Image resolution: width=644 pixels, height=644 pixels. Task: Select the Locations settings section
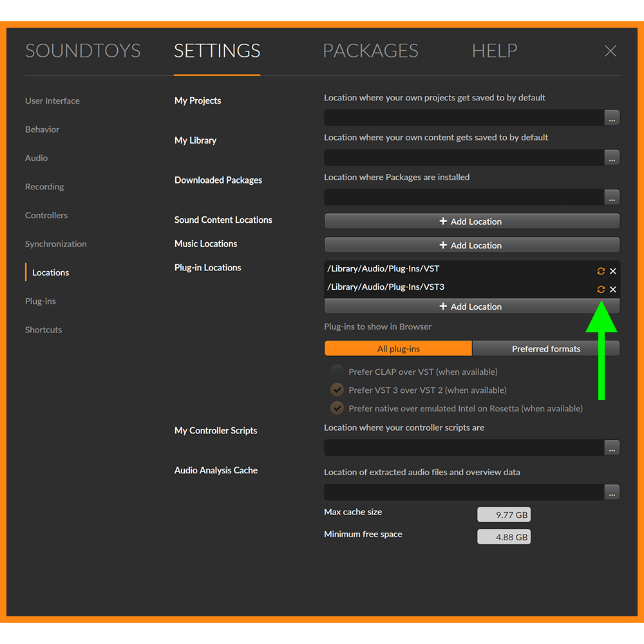(x=50, y=272)
